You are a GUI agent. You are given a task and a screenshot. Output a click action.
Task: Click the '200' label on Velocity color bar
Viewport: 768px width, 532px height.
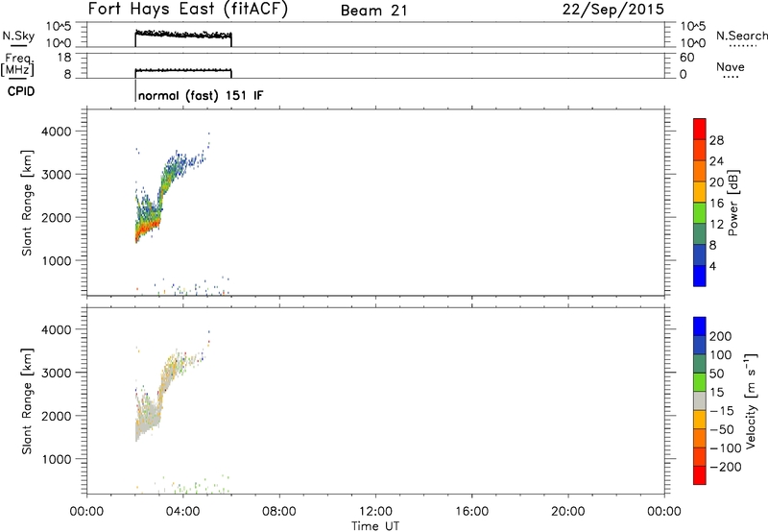721,336
